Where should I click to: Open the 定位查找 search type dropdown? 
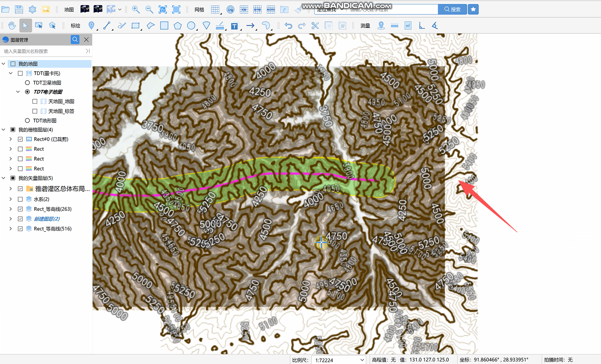coord(329,9)
